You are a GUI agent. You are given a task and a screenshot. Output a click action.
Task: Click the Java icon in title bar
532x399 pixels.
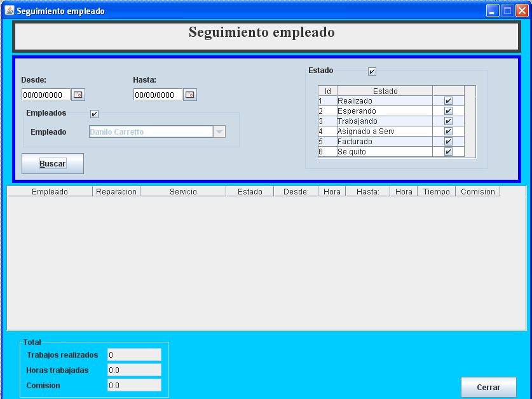pos(9,11)
